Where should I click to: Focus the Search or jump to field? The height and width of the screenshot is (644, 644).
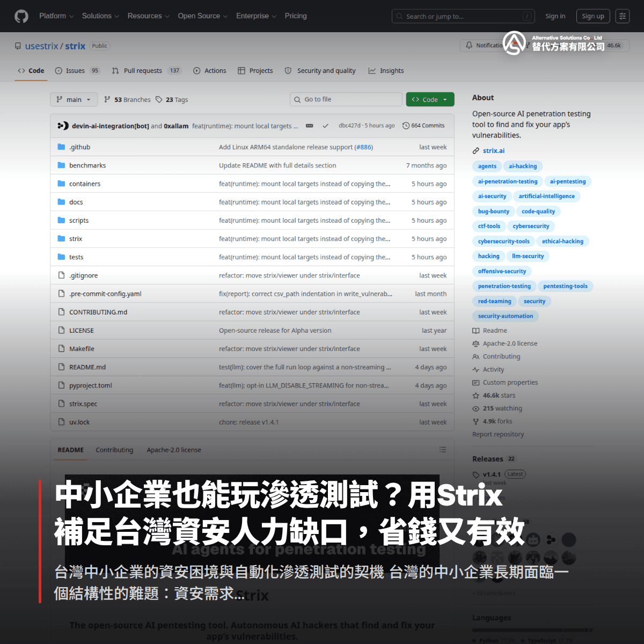pos(464,16)
